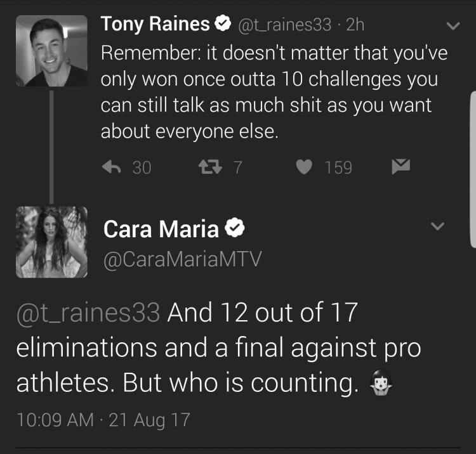
Task: Follow the @t_raines33 mention in reply
Action: click(x=88, y=313)
